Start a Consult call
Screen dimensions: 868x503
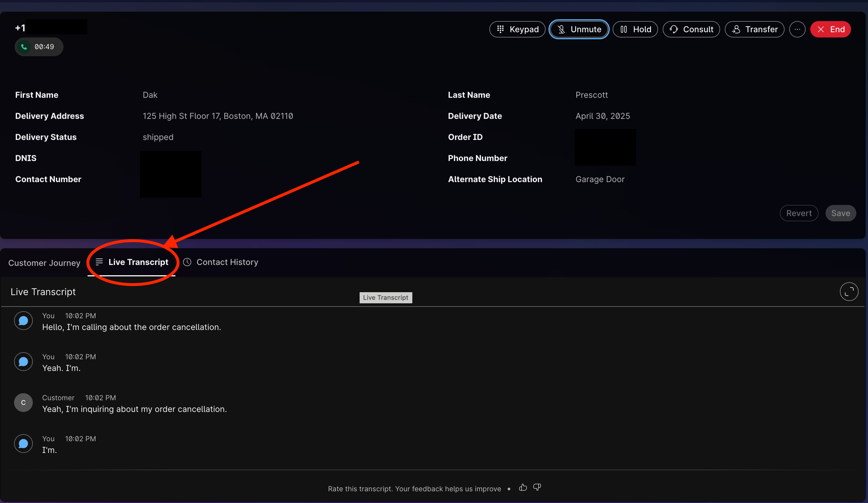coord(691,29)
